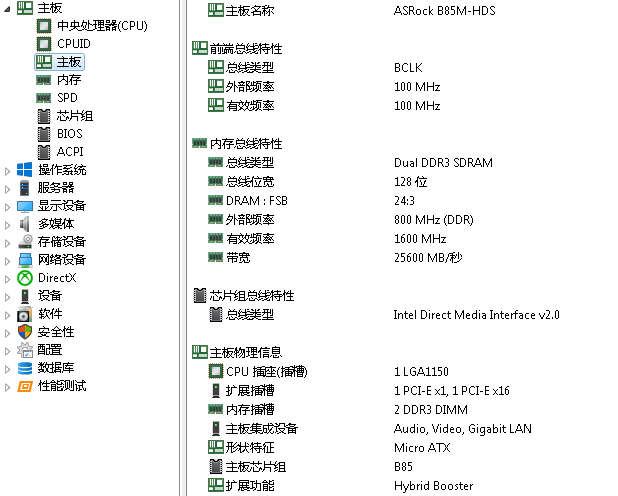618x496 pixels.
Task: Expand the 设备 tree node
Action: click(7, 297)
